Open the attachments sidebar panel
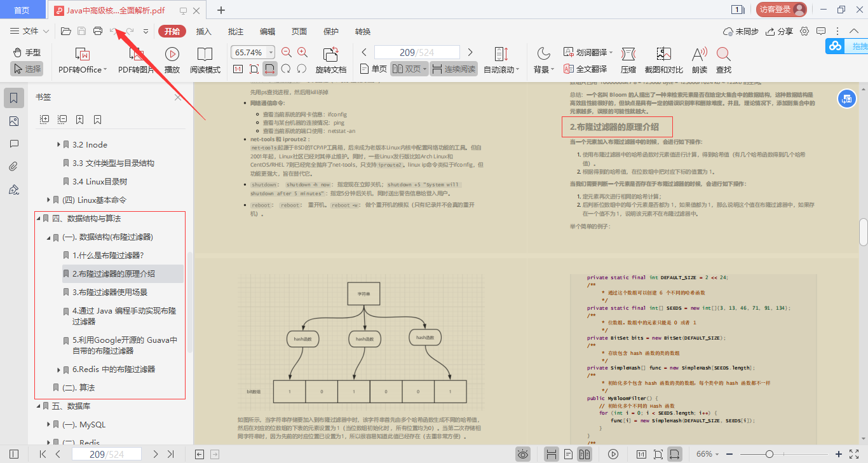Image resolution: width=868 pixels, height=463 pixels. pos(14,167)
